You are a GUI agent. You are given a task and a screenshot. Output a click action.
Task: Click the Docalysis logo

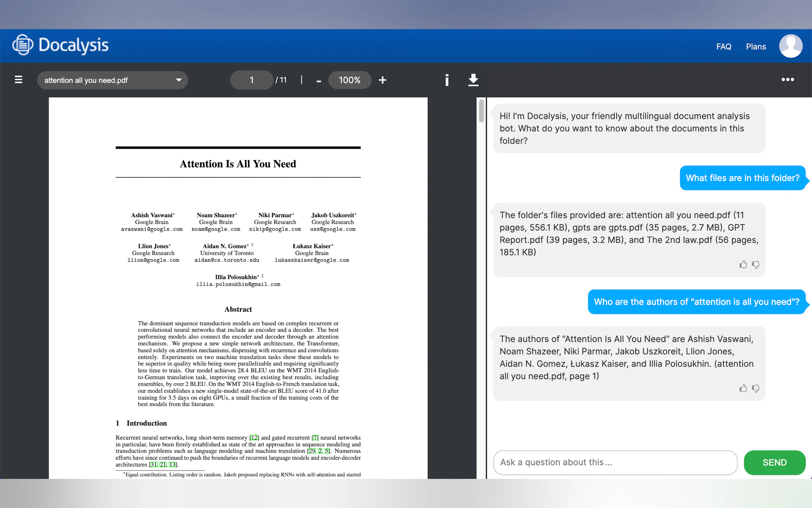tap(60, 45)
